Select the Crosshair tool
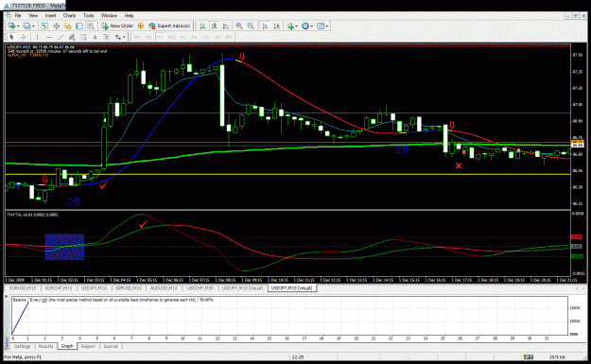Screen dimensions: 591x364 click(x=24, y=37)
